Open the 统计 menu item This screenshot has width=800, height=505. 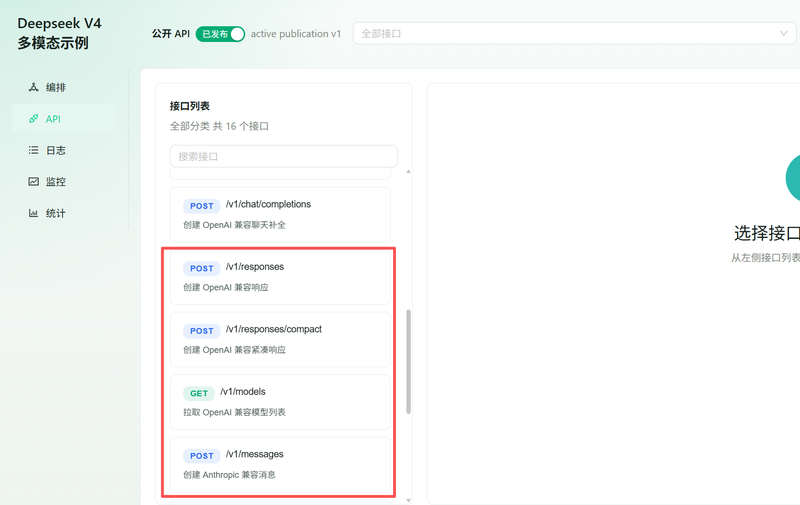coord(64,213)
